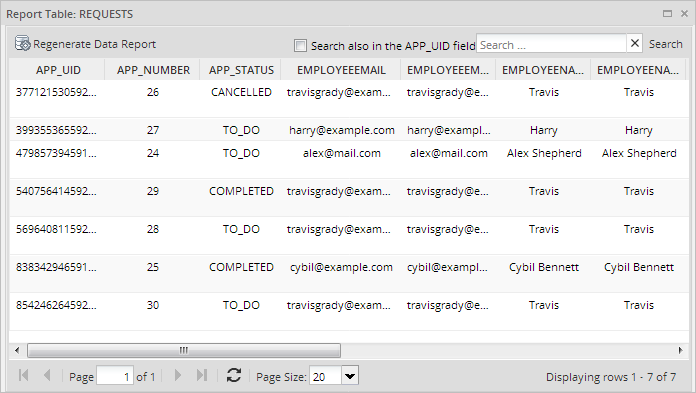Sort by the APP_STATUS column header

(241, 70)
